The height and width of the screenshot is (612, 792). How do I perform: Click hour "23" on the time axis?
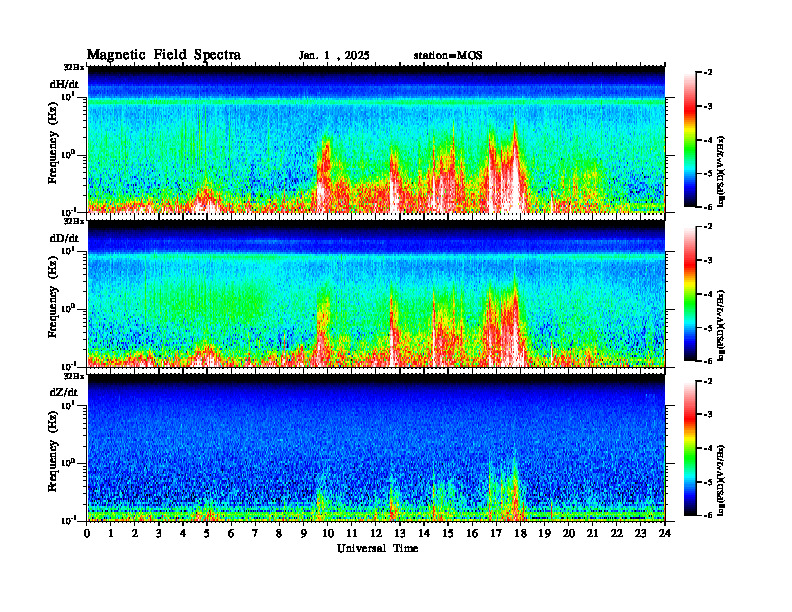(640, 534)
